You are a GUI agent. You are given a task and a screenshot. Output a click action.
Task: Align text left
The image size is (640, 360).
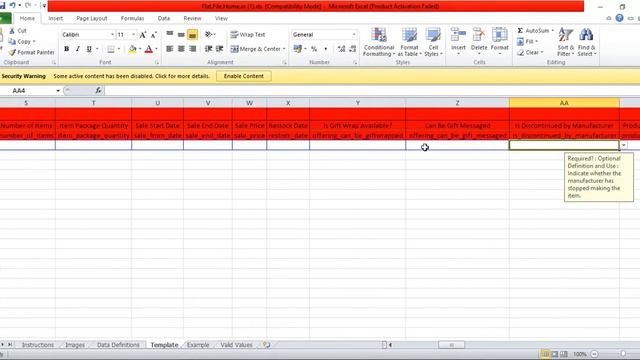(x=170, y=49)
